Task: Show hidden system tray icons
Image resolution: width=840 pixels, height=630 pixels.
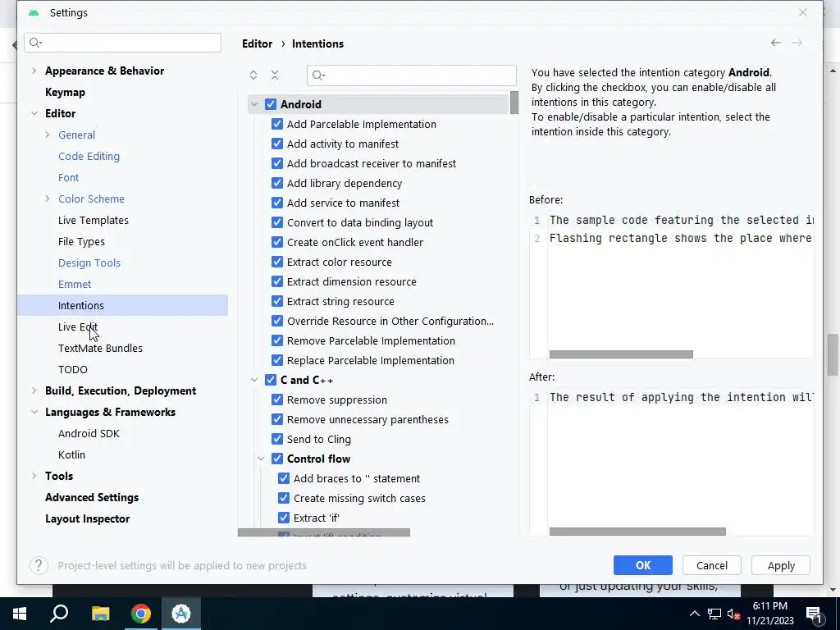Action: (x=694, y=614)
